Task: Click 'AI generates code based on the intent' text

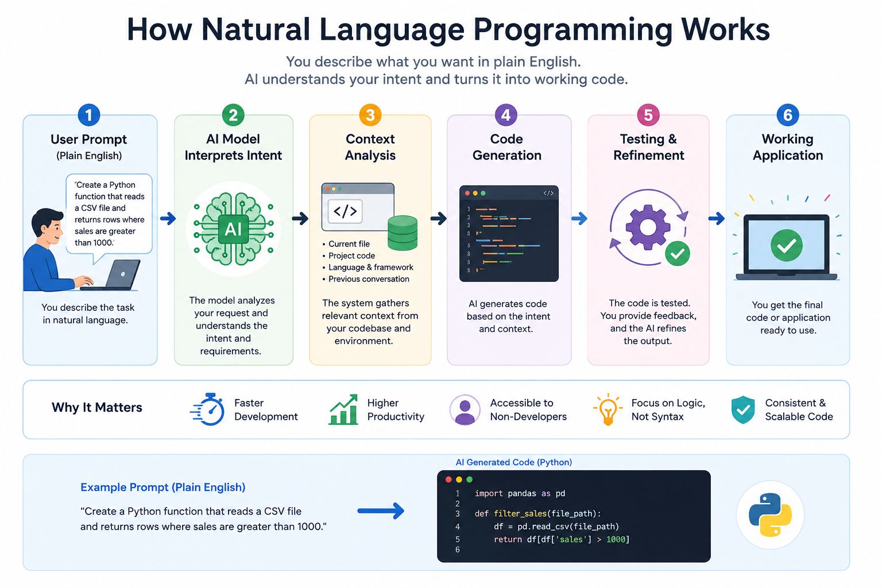Action: coord(508,316)
